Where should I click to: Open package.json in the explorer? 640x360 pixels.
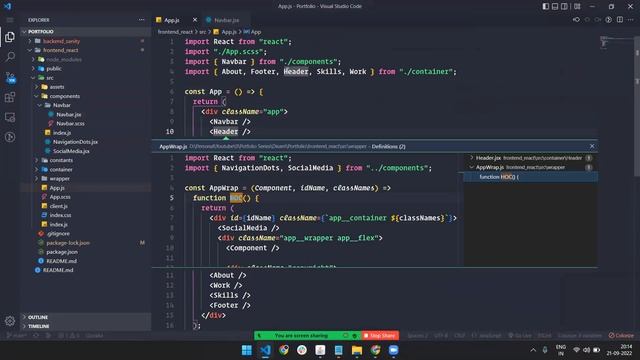click(x=62, y=252)
